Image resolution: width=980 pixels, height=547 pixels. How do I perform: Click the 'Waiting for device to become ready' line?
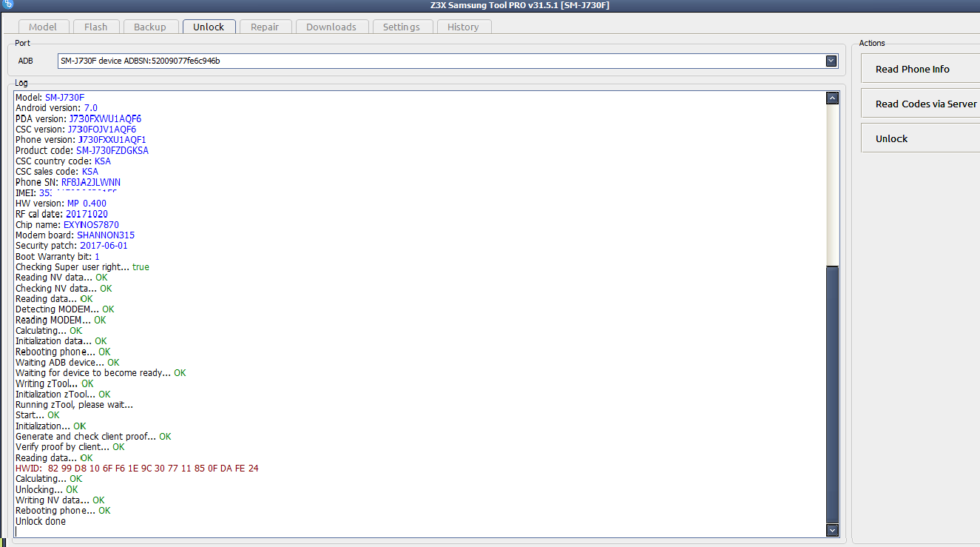click(x=101, y=372)
